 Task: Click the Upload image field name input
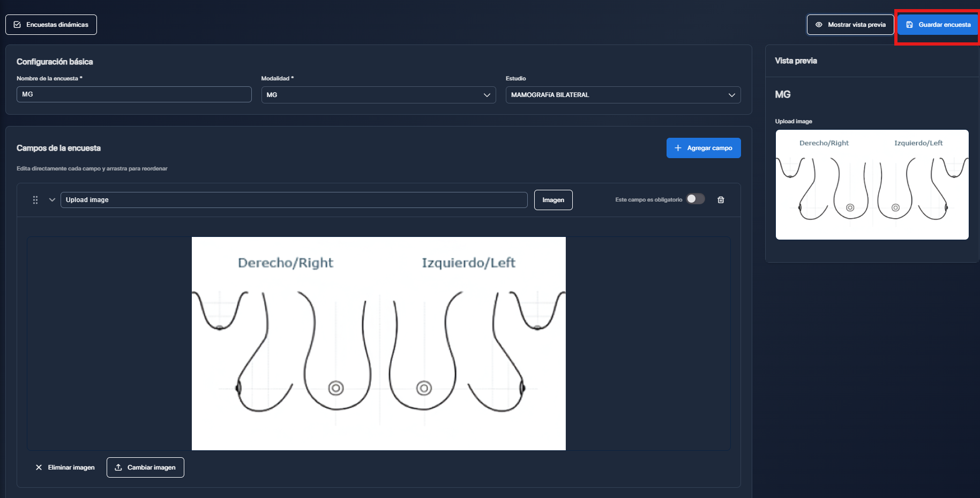294,200
